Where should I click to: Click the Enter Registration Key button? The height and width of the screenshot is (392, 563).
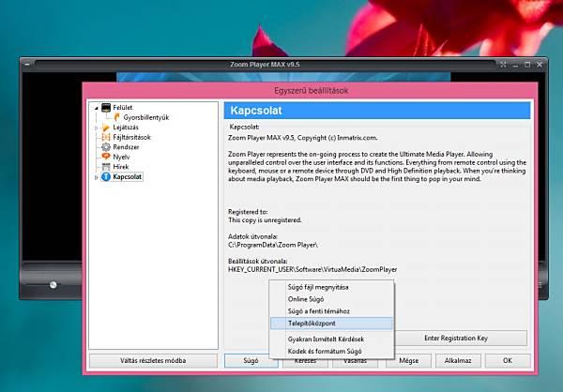[x=456, y=339]
